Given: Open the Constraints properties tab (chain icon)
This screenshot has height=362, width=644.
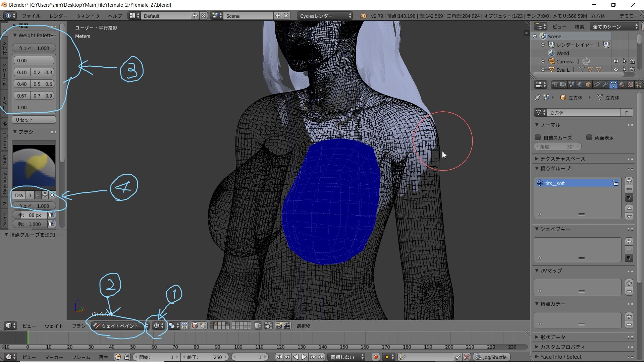Looking at the screenshot, I should [597, 85].
